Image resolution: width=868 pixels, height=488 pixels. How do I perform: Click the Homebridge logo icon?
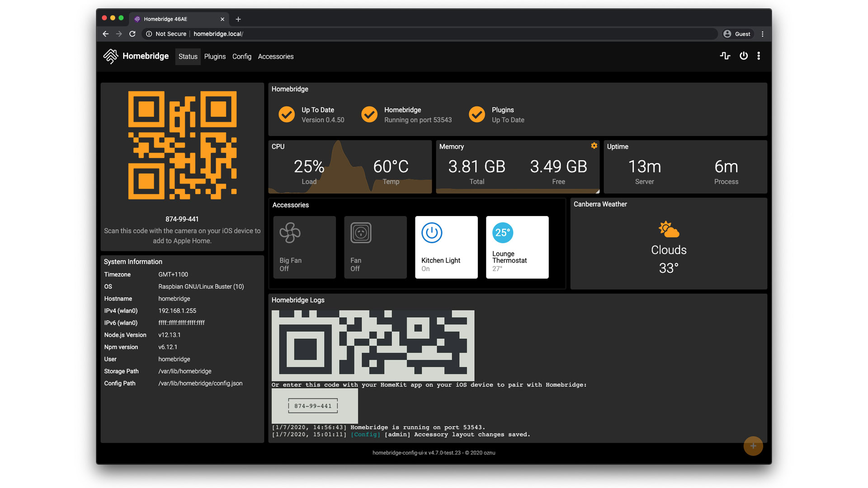point(111,56)
